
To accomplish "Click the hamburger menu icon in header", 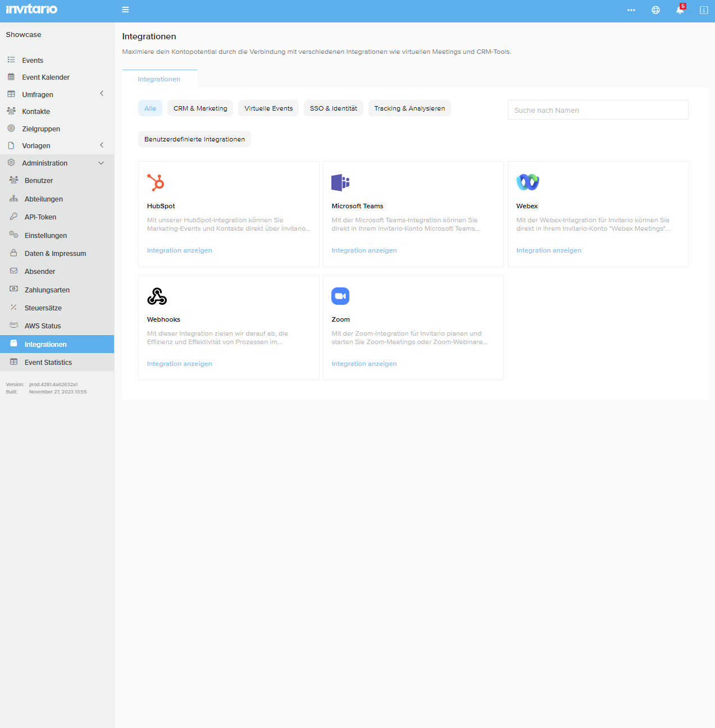I will click(x=125, y=10).
